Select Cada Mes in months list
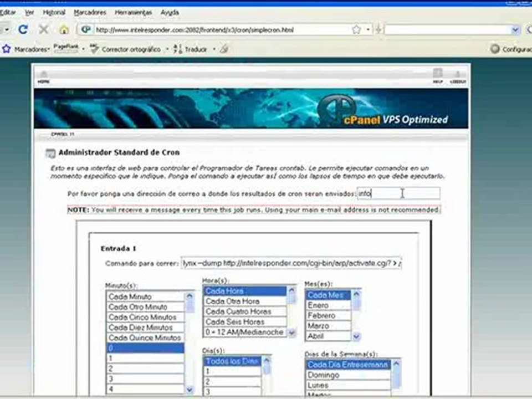Image resolution: width=532 pixels, height=399 pixels. pyautogui.click(x=328, y=295)
